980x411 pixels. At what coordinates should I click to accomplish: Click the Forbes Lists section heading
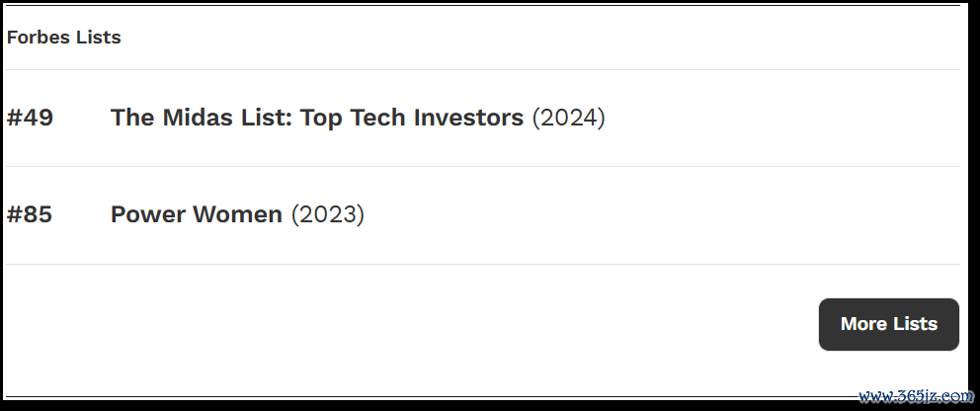(x=63, y=38)
